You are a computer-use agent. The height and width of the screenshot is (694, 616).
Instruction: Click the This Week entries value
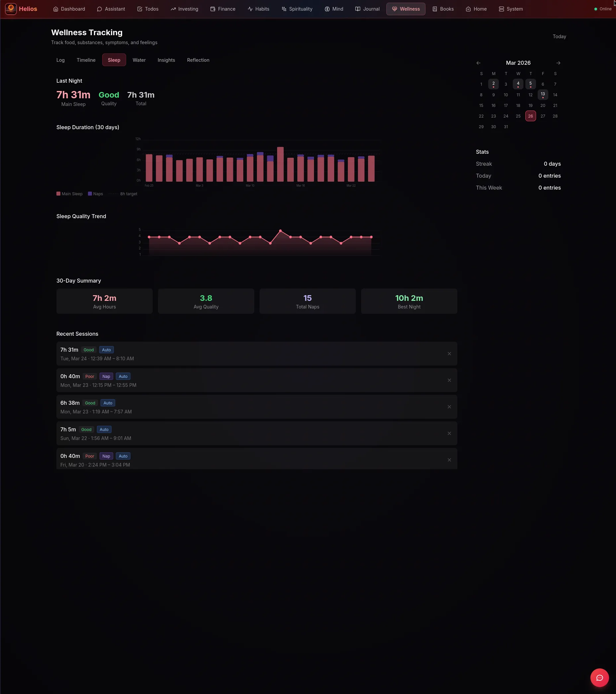click(550, 188)
